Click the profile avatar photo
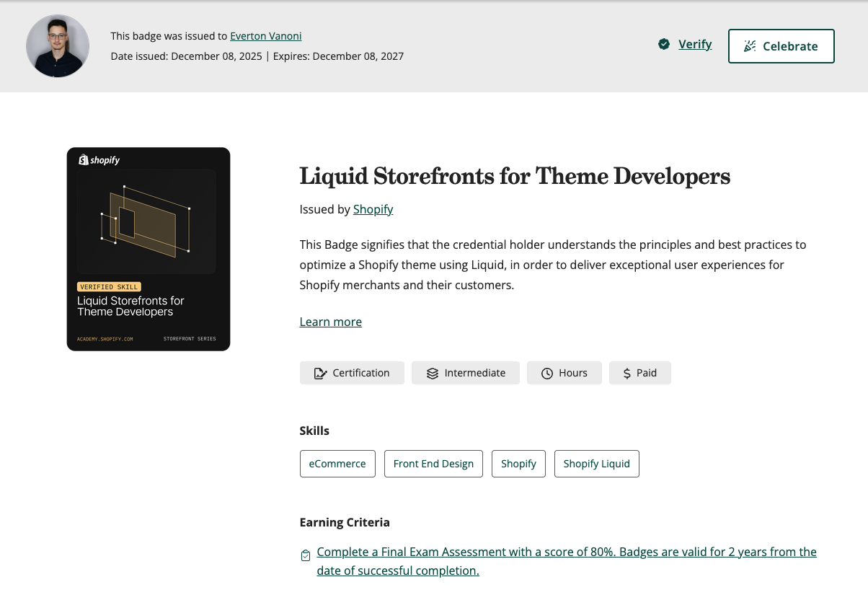This screenshot has height=595, width=868. (58, 46)
